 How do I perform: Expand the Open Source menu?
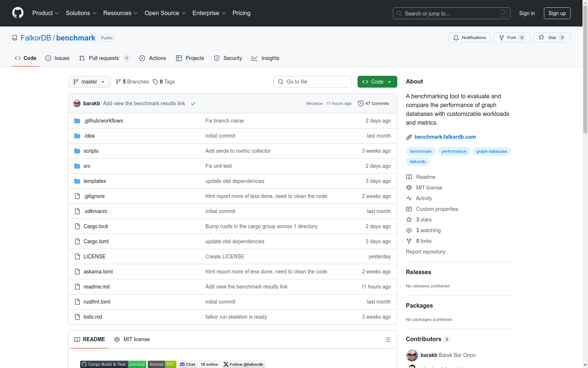pyautogui.click(x=165, y=13)
